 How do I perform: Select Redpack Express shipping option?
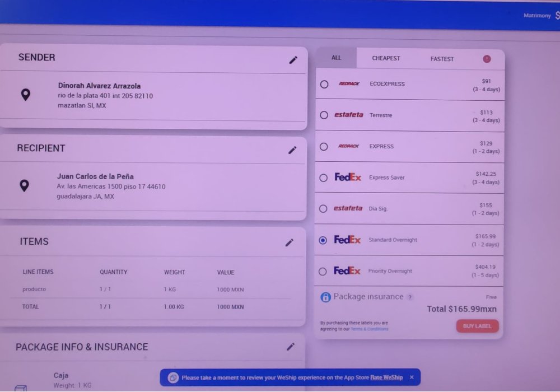click(x=324, y=146)
